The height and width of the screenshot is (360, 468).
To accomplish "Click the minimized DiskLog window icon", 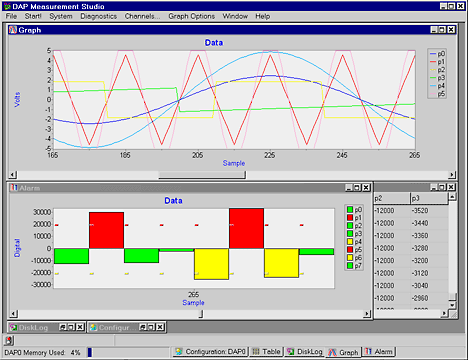I will tap(13, 327).
